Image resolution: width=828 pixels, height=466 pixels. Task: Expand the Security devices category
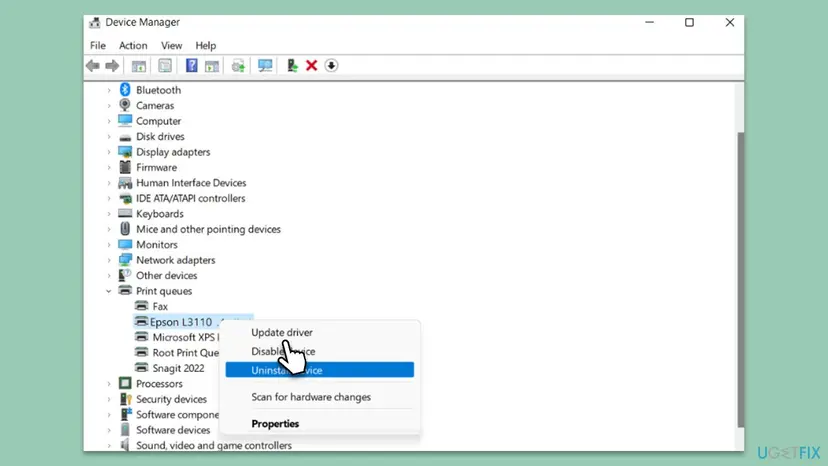109,399
